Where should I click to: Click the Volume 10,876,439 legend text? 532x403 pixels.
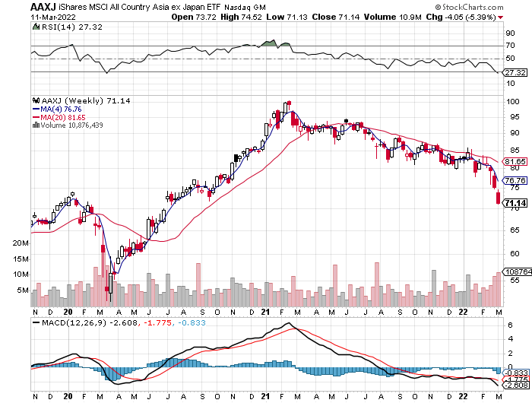[x=71, y=125]
